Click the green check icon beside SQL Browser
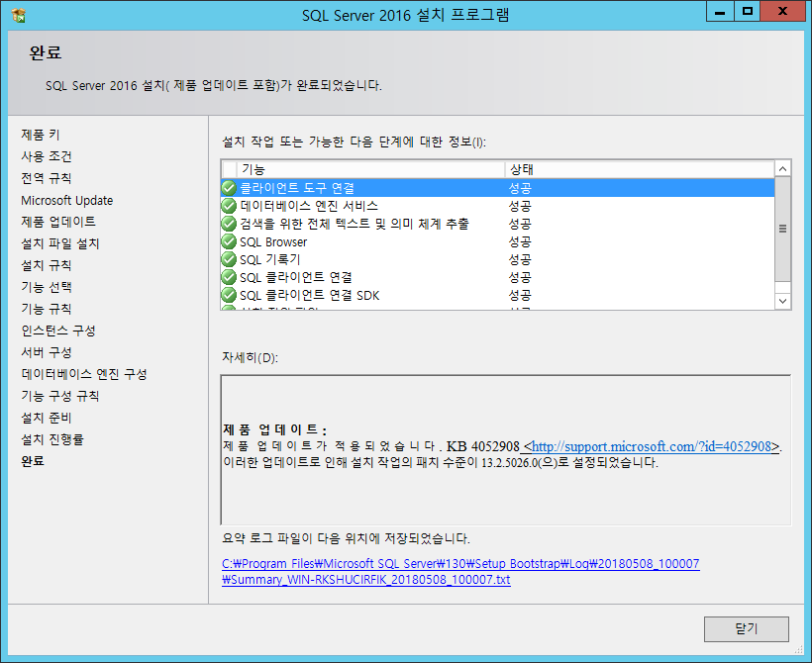Image resolution: width=812 pixels, height=663 pixels. coord(229,241)
